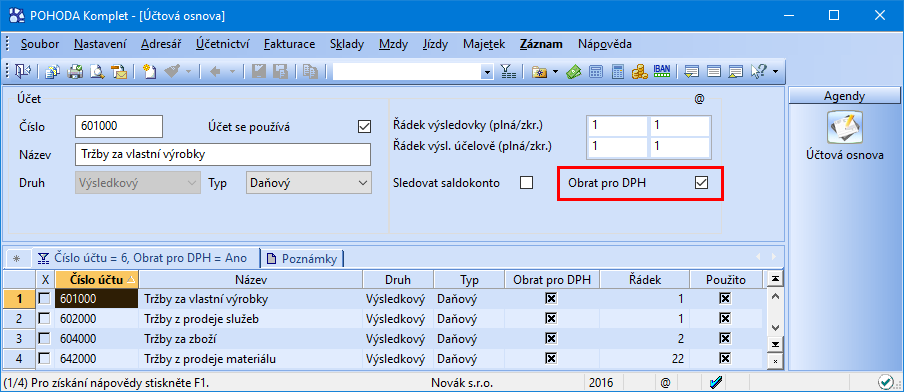Click the copy agenda toolbar icon
The width and height of the screenshot is (904, 392).
pos(53,71)
